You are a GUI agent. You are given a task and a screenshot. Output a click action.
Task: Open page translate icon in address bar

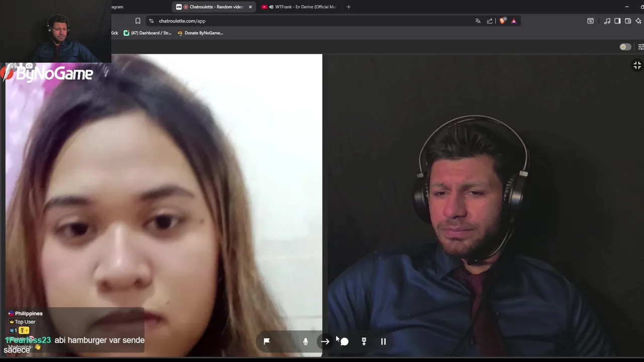(x=477, y=21)
